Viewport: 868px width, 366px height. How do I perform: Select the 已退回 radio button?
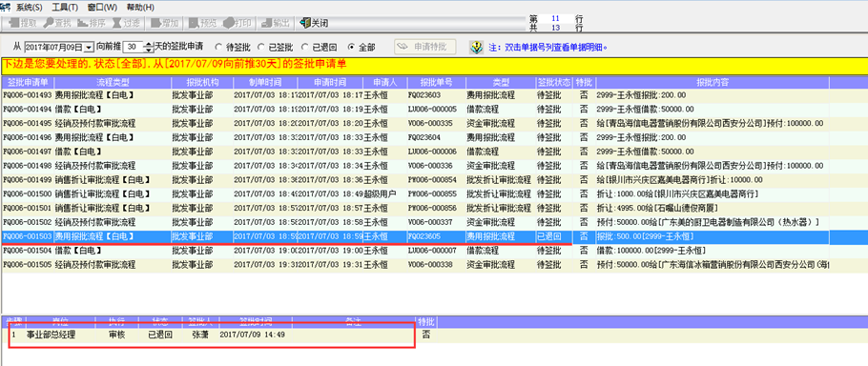pyautogui.click(x=304, y=48)
